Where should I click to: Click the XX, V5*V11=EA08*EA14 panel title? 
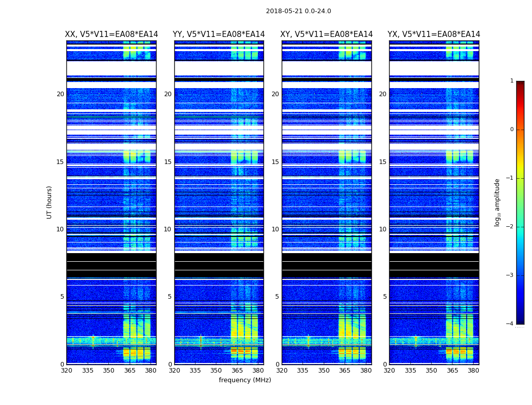click(111, 34)
